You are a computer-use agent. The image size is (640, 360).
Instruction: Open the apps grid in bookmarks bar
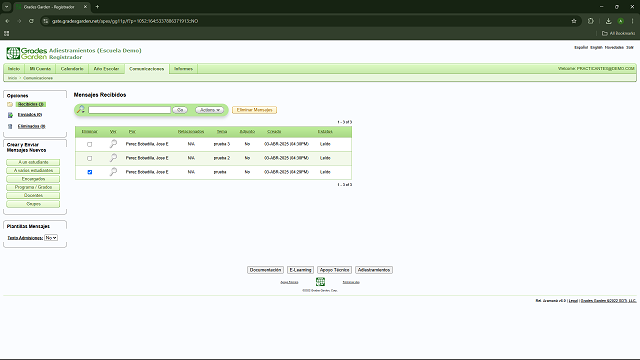coord(7,33)
